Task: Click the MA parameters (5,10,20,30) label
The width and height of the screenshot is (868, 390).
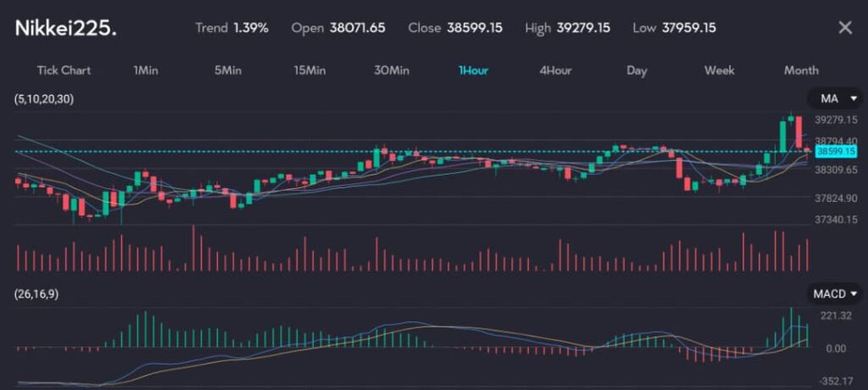Action: point(44,100)
